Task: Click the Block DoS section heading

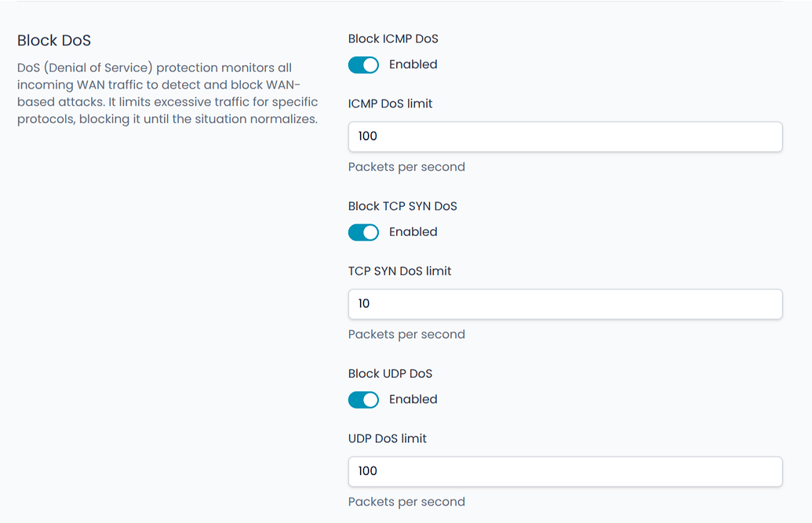Action: 54,40
